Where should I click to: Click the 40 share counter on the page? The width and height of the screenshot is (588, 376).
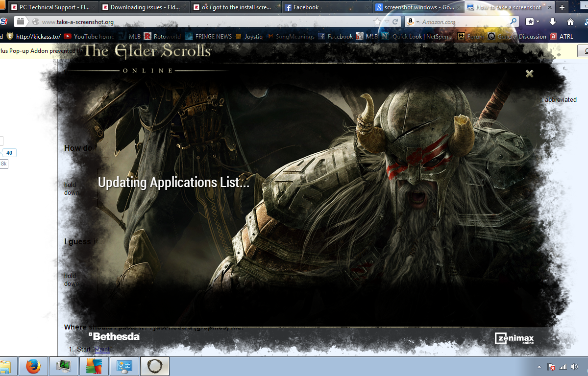9,153
